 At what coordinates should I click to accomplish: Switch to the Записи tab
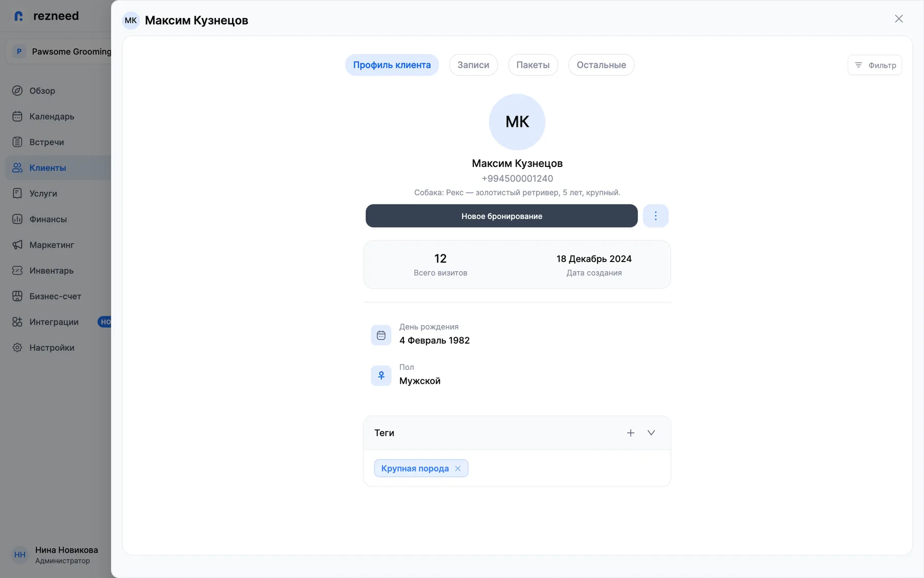pos(473,65)
